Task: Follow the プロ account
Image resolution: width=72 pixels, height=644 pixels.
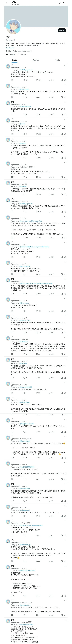Action: [x=62, y=30]
